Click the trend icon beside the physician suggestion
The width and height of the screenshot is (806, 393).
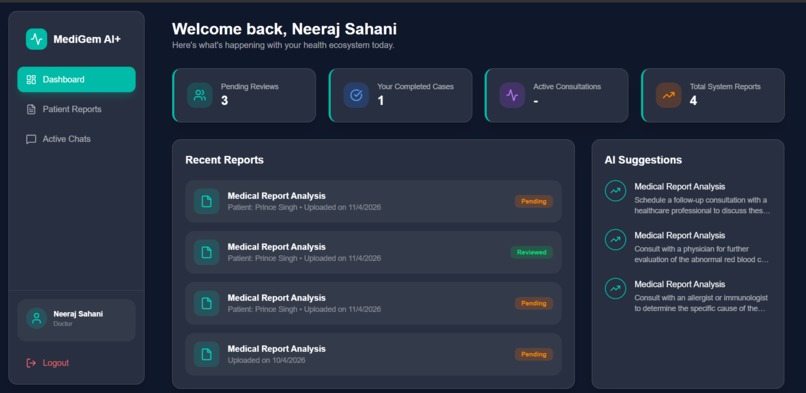coord(615,240)
